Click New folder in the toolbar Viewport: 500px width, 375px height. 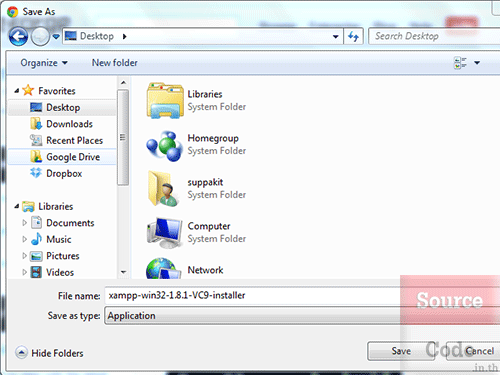[x=115, y=63]
